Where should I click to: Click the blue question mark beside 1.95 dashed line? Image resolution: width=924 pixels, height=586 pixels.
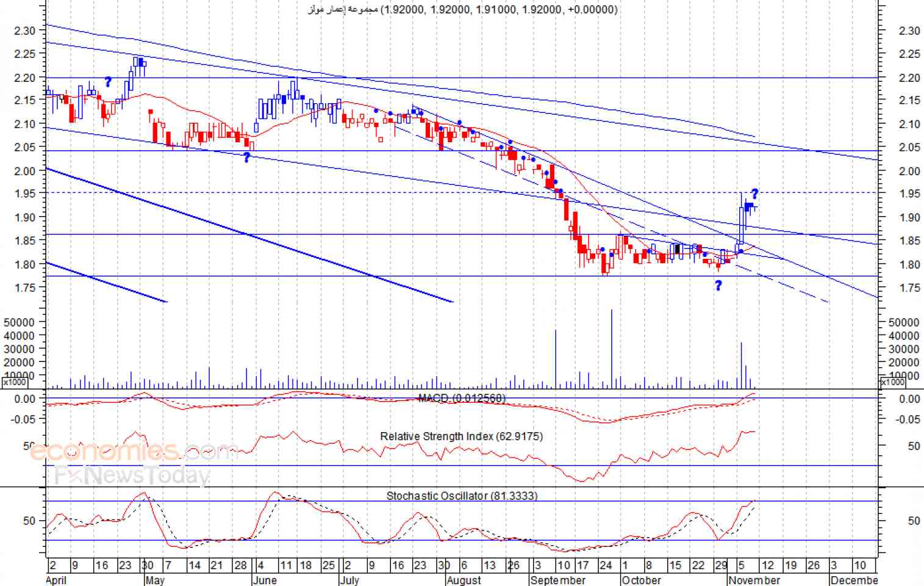click(x=754, y=194)
